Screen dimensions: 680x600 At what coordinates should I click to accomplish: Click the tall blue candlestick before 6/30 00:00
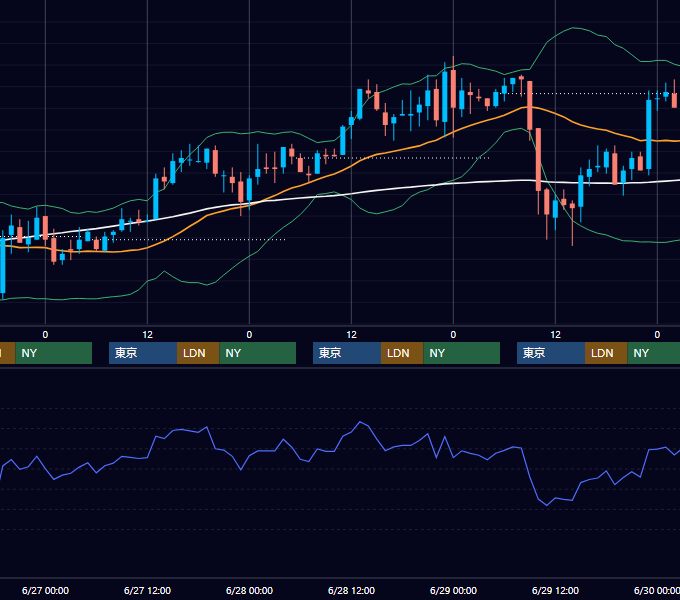pyautogui.click(x=649, y=134)
